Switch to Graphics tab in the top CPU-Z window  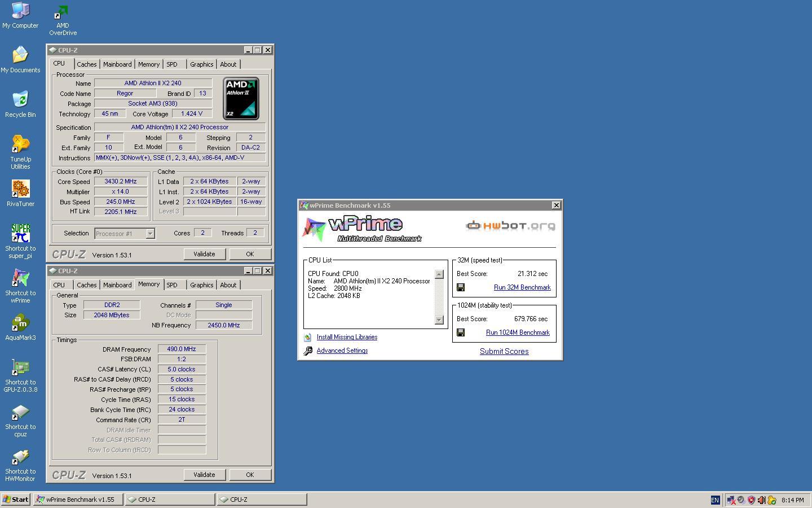[x=201, y=64]
